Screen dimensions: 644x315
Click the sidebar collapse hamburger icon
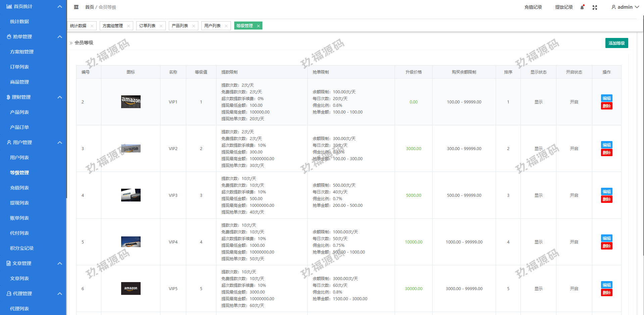76,7
